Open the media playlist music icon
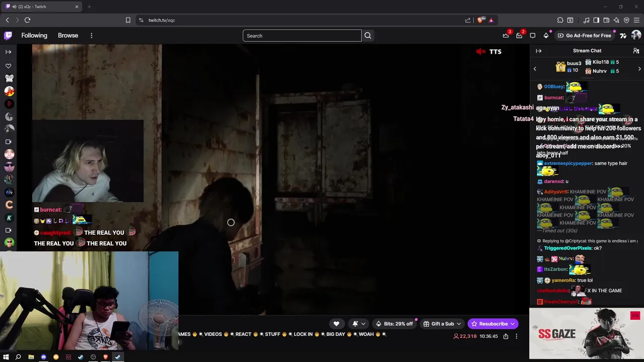This screenshot has width=644, height=362. (586, 20)
